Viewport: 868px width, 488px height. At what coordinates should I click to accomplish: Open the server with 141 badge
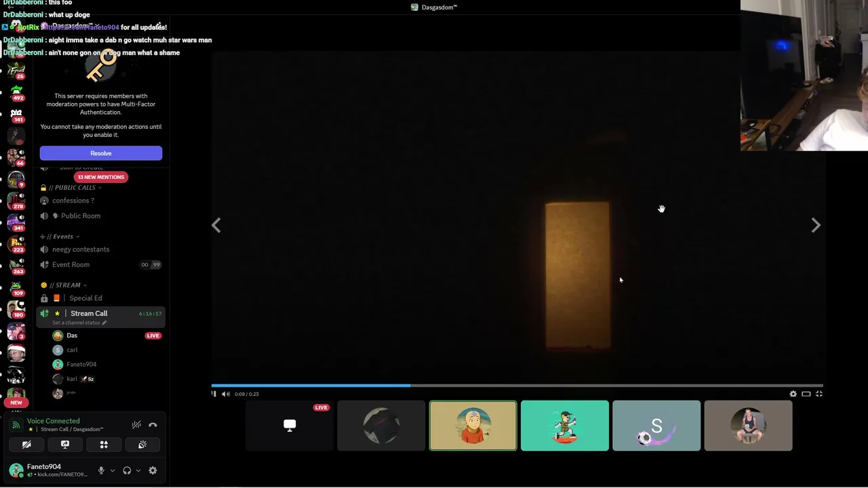(16, 114)
